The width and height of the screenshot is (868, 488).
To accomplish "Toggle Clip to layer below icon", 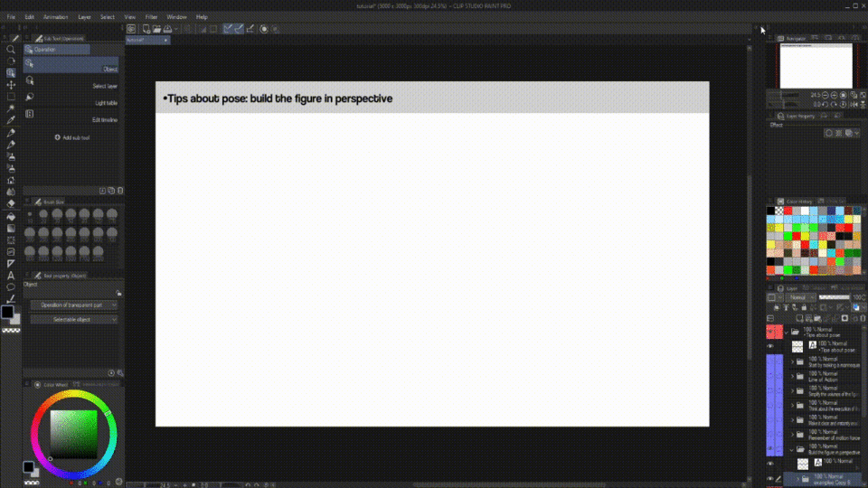I will pyautogui.click(x=776, y=307).
